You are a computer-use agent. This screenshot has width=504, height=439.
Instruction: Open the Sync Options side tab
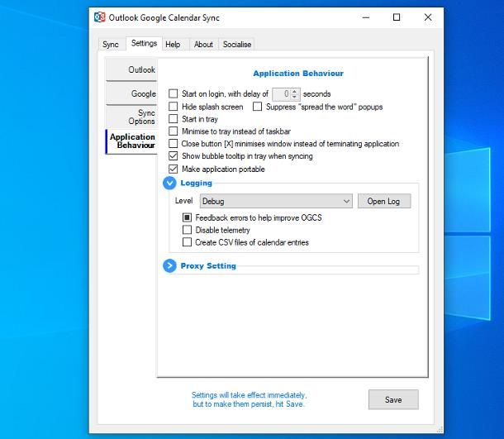pos(132,117)
